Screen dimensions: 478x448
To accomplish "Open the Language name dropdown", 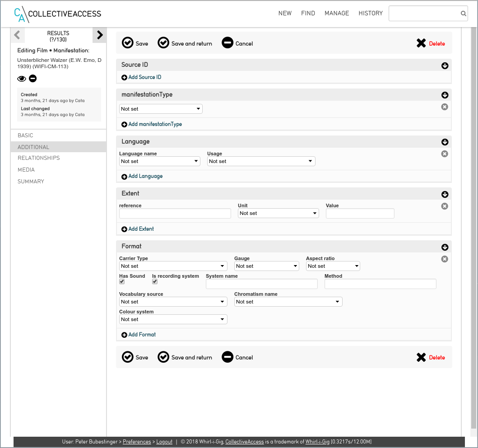I will (159, 161).
